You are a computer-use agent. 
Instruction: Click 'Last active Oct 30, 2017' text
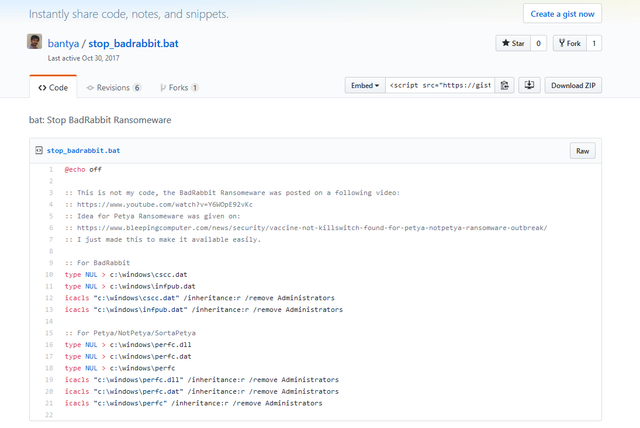(x=83, y=58)
